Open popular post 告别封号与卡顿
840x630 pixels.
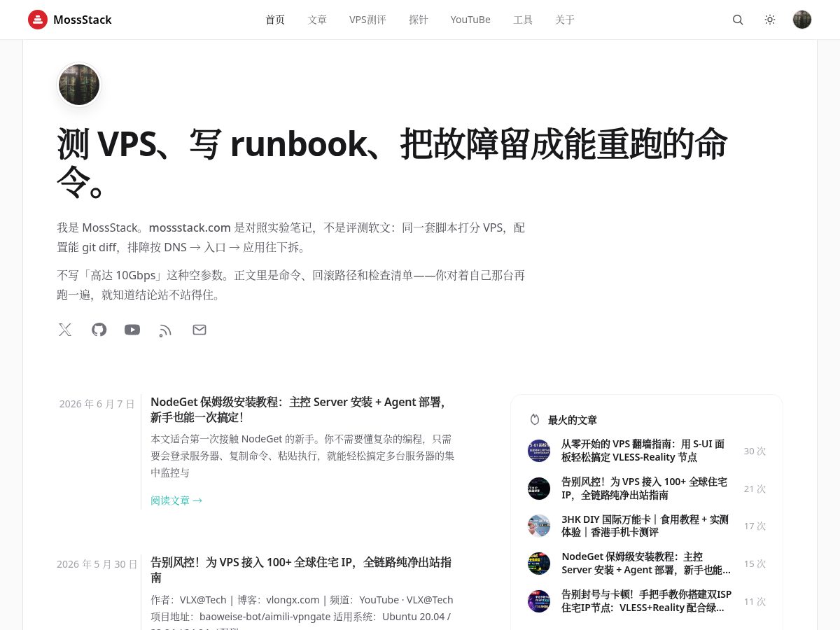[646, 601]
